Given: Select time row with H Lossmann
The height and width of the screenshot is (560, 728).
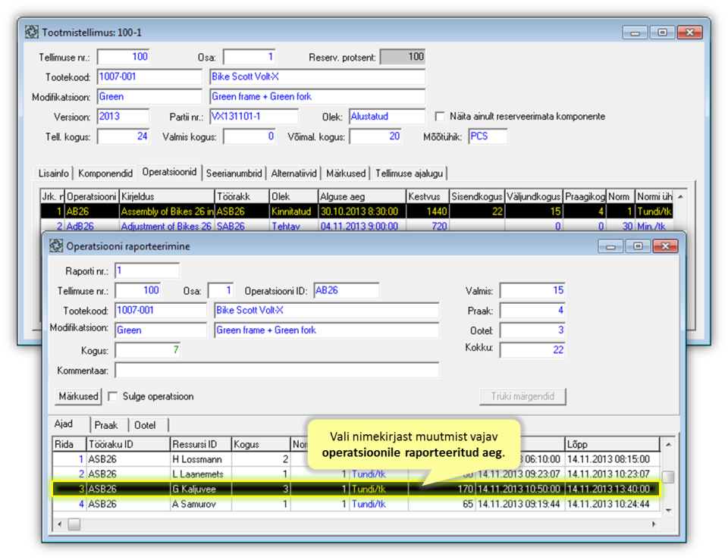Looking at the screenshot, I should coord(356,459).
